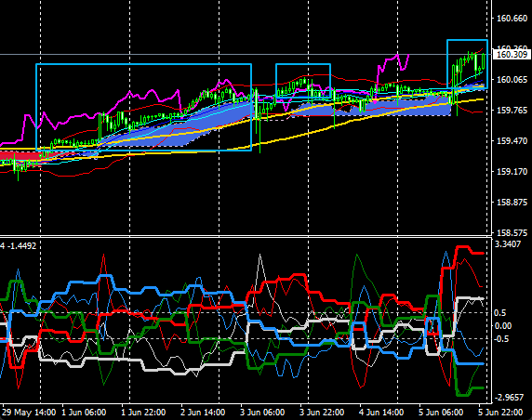Click the 159.765 price scale label

pyautogui.click(x=512, y=111)
